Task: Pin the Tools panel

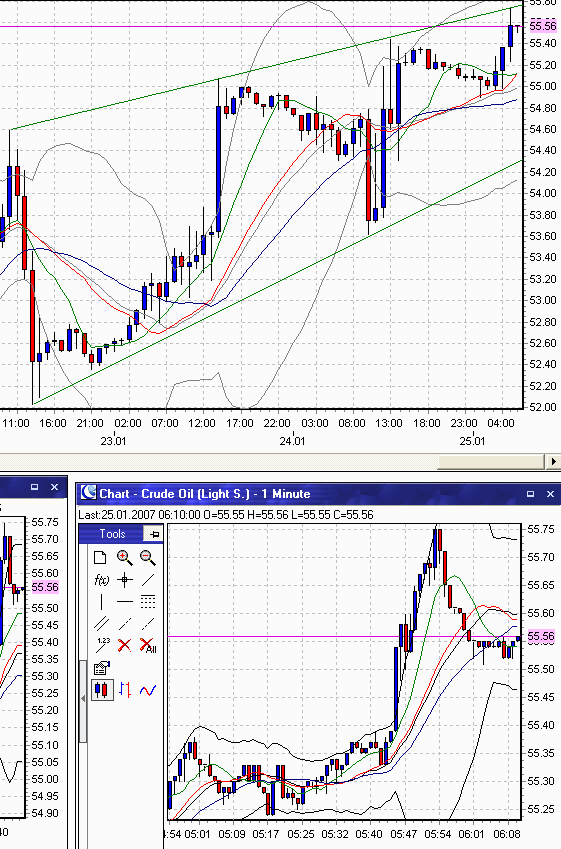Action: tap(154, 534)
